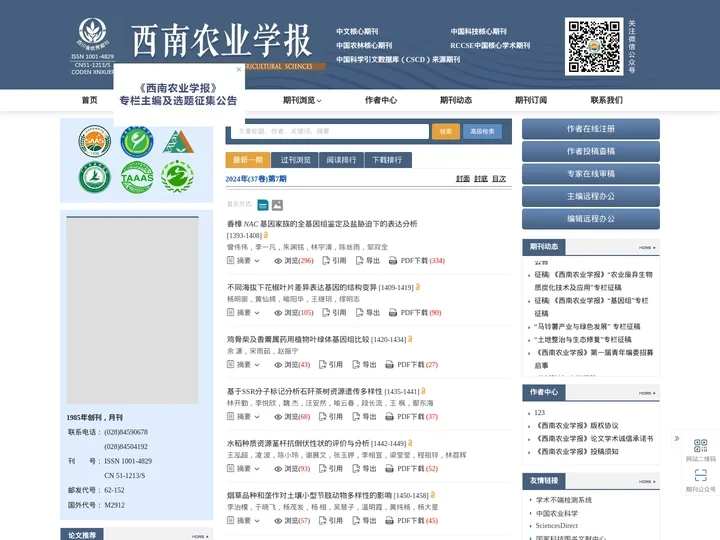Image resolution: width=720 pixels, height=540 pixels.
Task: Export the 鸡骨柴 chloroplast genome article
Action: [364, 365]
